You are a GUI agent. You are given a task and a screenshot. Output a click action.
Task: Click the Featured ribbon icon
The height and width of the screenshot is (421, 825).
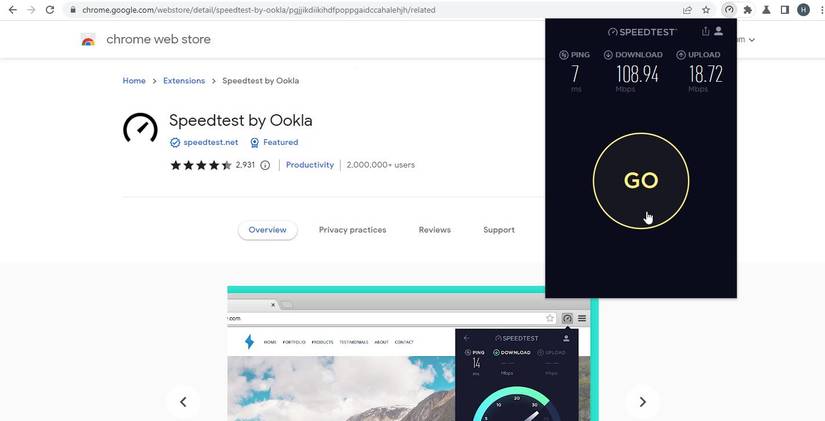255,142
